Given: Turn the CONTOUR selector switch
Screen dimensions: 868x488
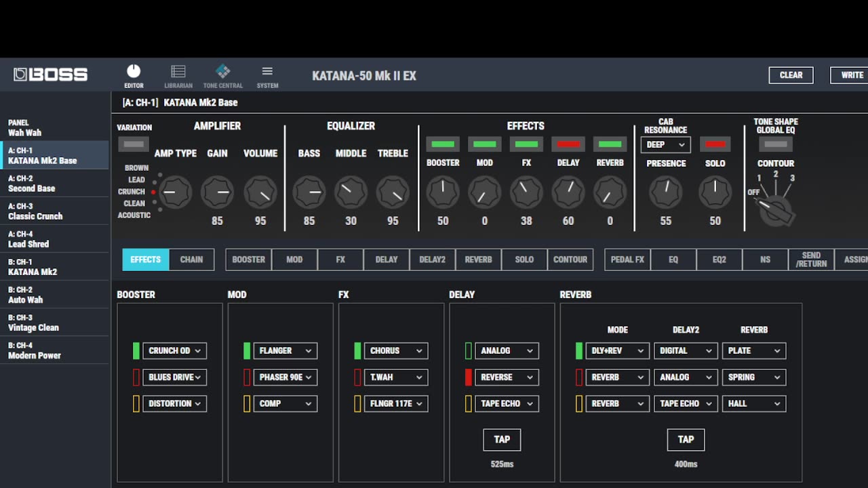Looking at the screenshot, I should 775,210.
